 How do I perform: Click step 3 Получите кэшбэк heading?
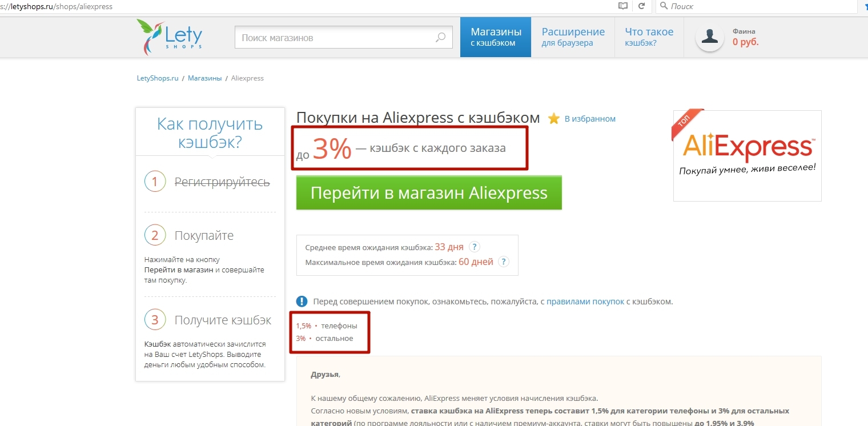(223, 320)
